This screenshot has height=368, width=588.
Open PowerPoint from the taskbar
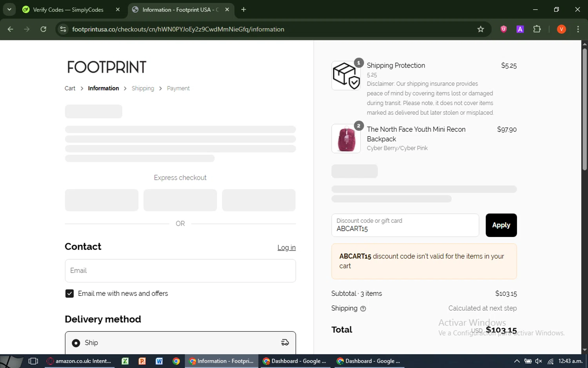pyautogui.click(x=142, y=361)
